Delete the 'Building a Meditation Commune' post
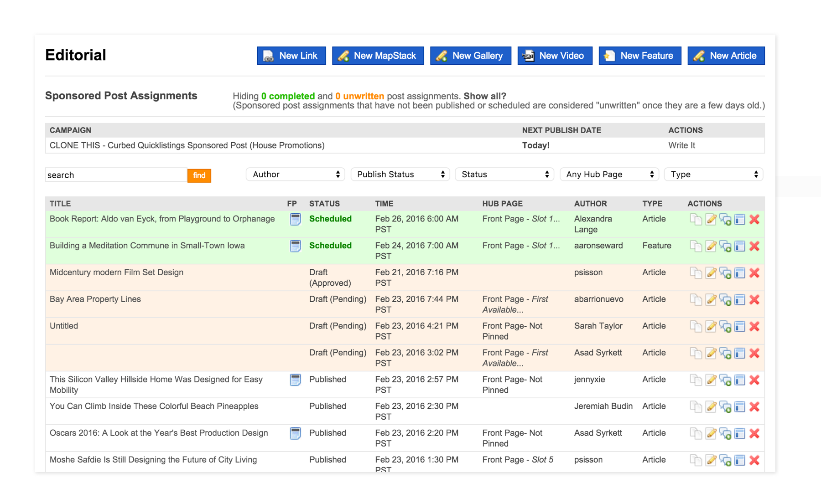 click(754, 247)
